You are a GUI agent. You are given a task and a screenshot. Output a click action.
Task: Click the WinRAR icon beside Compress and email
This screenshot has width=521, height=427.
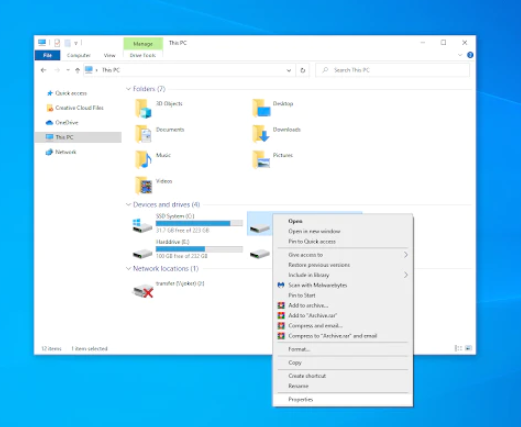point(281,326)
